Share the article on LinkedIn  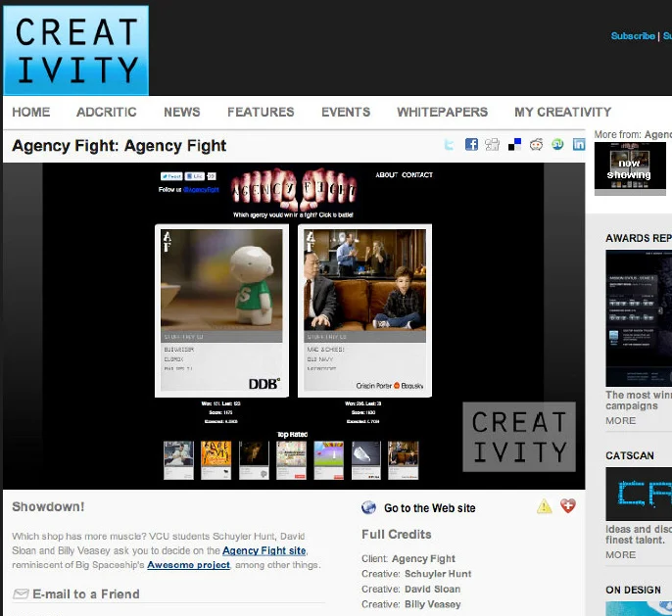pos(579,144)
